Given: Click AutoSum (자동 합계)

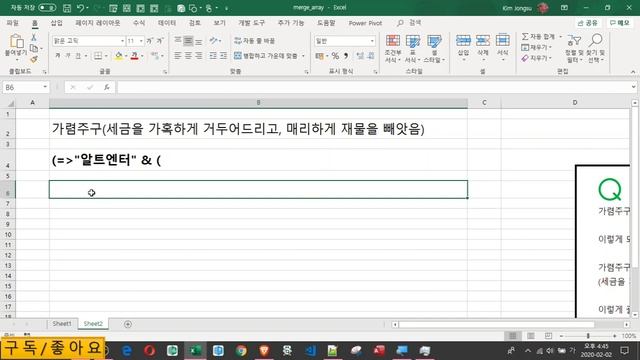Looking at the screenshot, I should coord(539,37).
